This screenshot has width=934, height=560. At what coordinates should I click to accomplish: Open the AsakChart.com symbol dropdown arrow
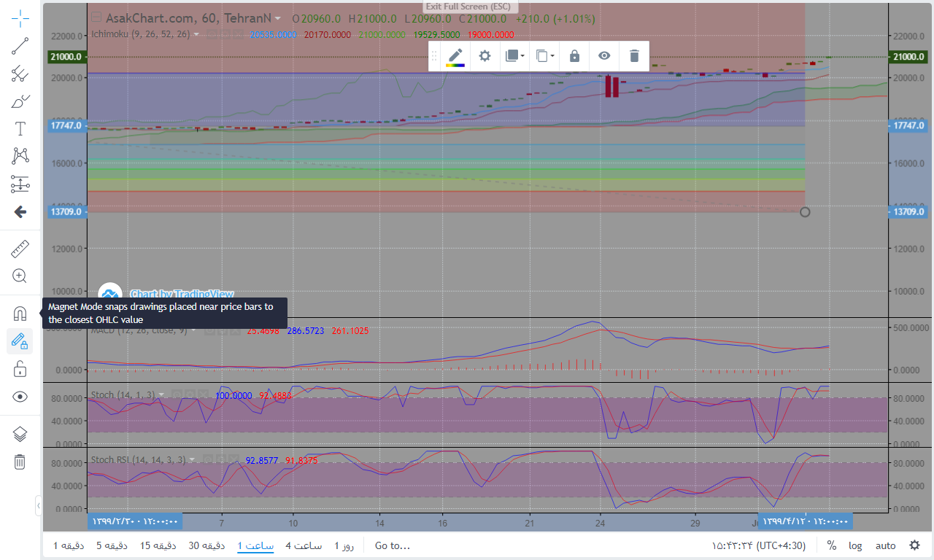point(279,19)
